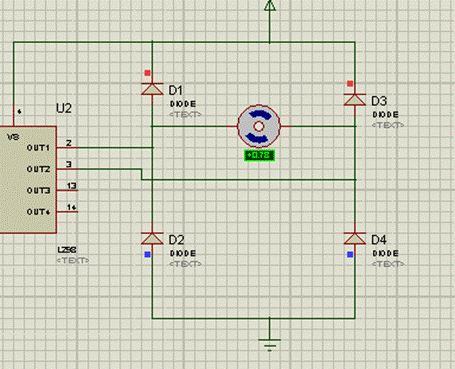Screen dimensions: 455x369
Task: Click the blue indicator below D2
Action: [x=148, y=254]
